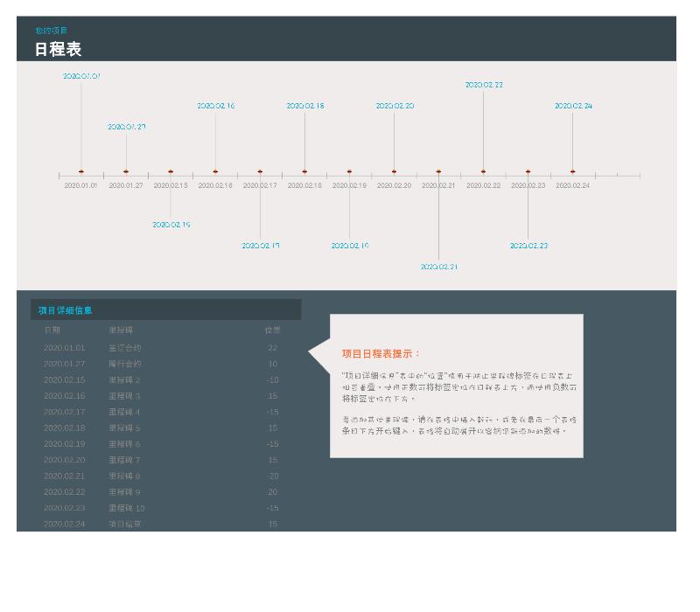The height and width of the screenshot is (612, 700).
Task: Click the tip paragraph about adding more milestones
Action: pyautogui.click(x=459, y=426)
